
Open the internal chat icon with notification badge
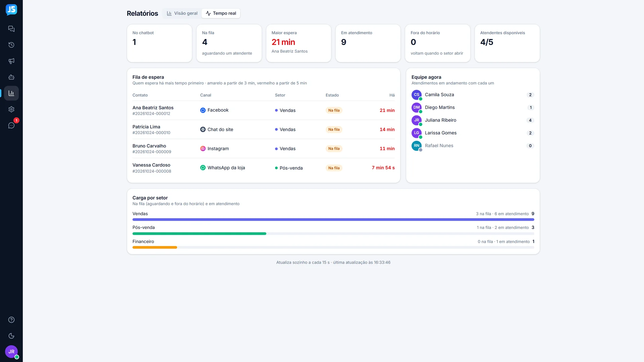click(x=11, y=125)
